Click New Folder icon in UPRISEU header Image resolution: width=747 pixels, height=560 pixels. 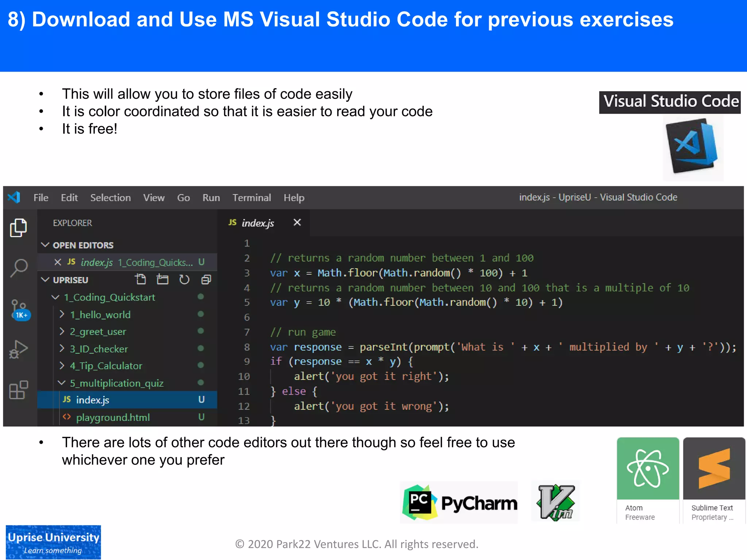point(162,280)
